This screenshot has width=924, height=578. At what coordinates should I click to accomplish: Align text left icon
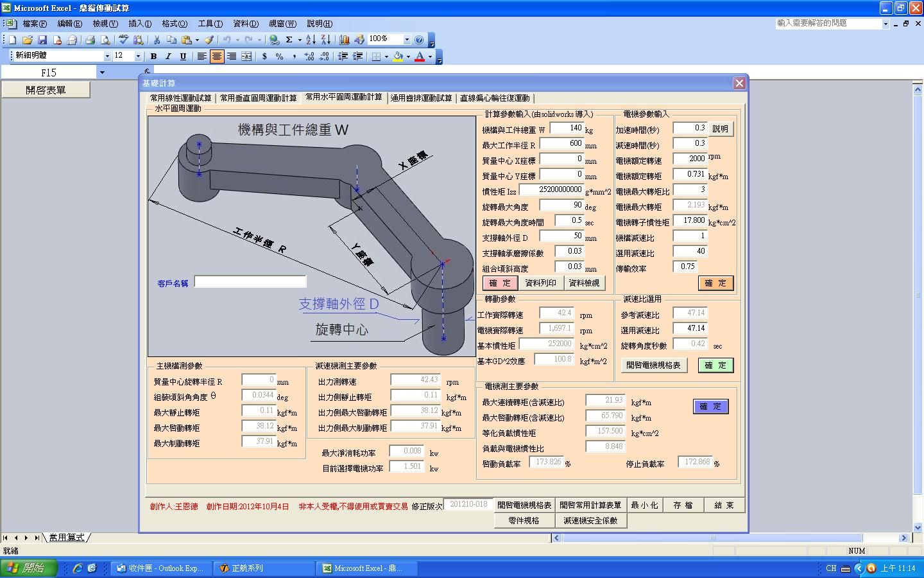pyautogui.click(x=201, y=57)
